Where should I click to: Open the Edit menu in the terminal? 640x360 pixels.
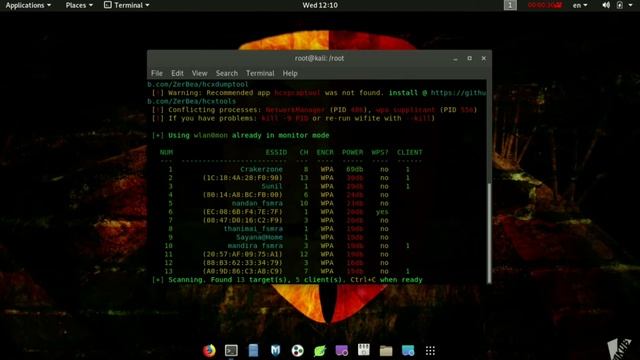177,73
